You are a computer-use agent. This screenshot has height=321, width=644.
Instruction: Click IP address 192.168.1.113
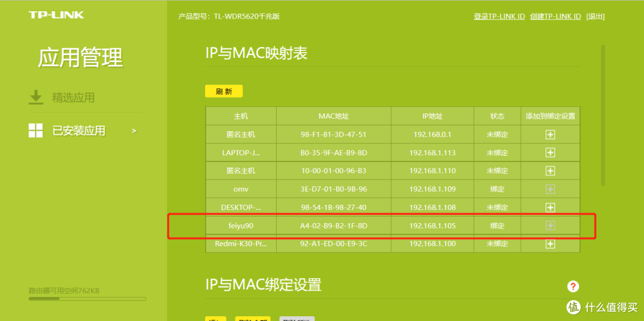pyautogui.click(x=432, y=153)
